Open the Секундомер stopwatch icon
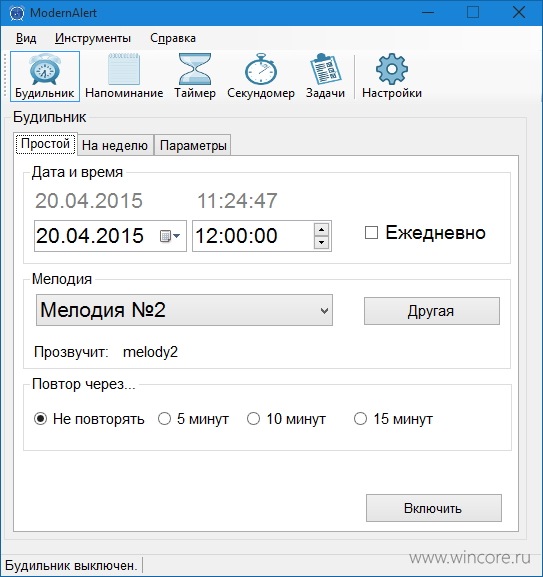Screen dimensions: 543x577 click(261, 69)
